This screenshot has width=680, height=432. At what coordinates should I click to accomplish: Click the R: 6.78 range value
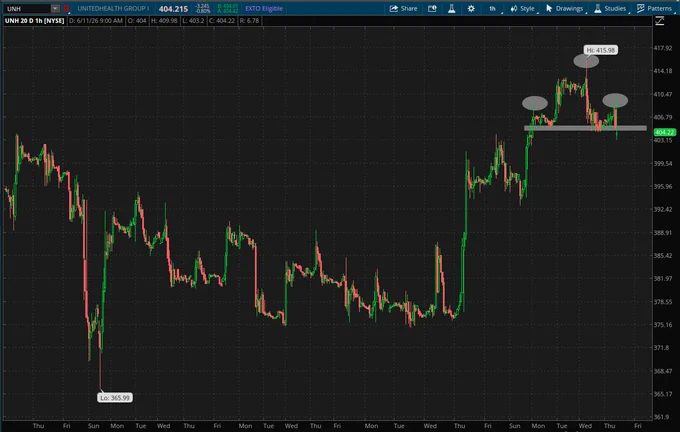point(249,20)
